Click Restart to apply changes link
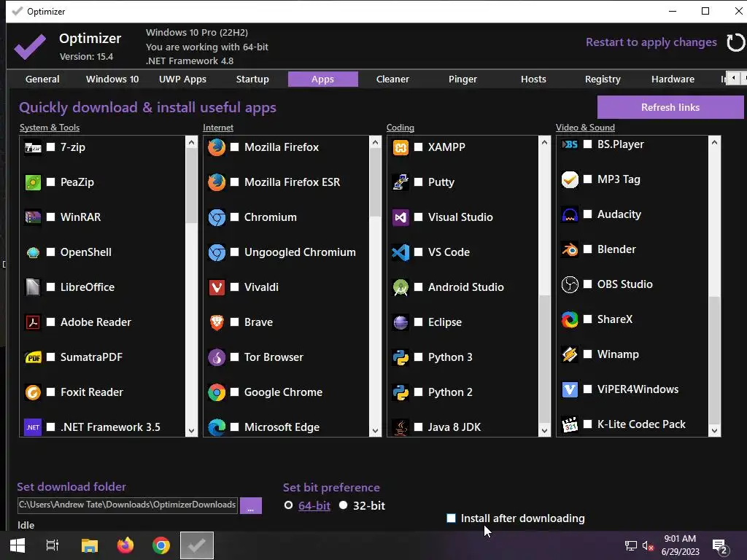 point(651,42)
